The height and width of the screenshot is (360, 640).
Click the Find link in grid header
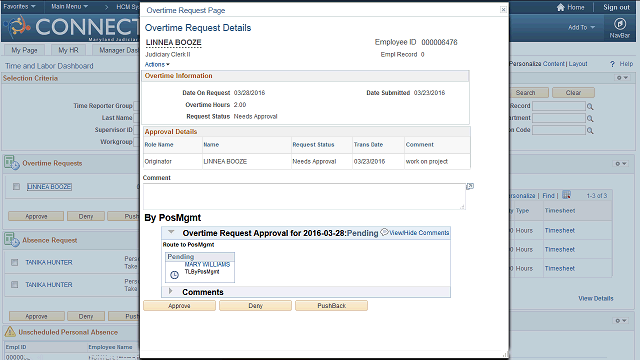tap(548, 196)
